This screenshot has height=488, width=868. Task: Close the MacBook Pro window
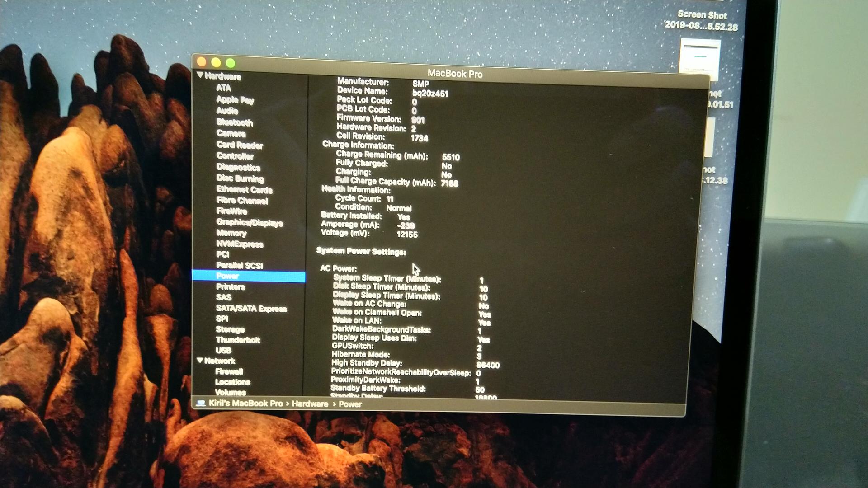202,62
